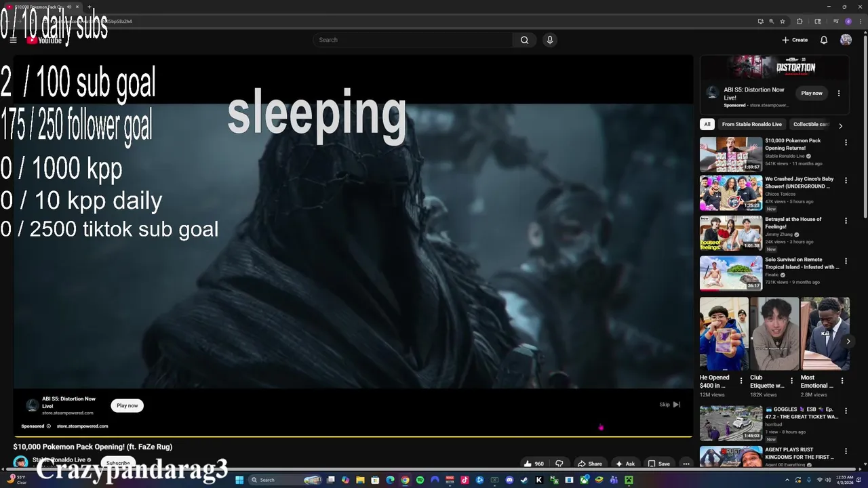The height and width of the screenshot is (488, 868).
Task: Open Chrome three-dot menu
Action: click(861, 21)
